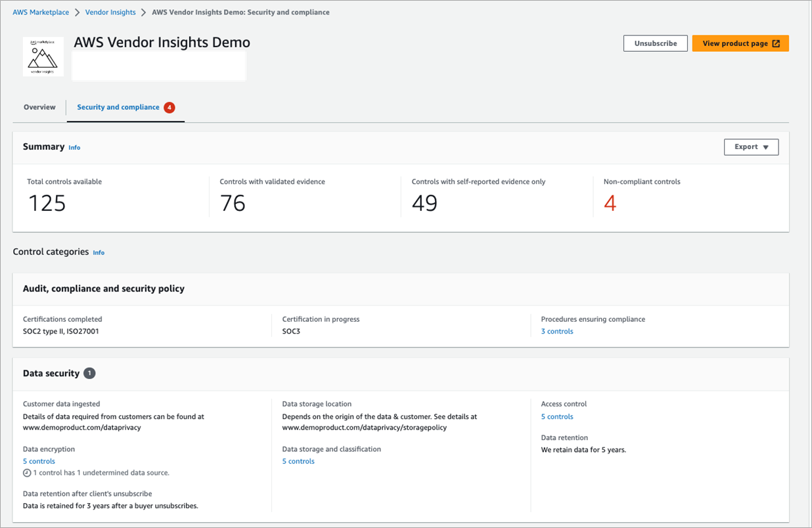
Task: Open 3 controls under Procedures ensuring compliance
Action: (x=556, y=331)
